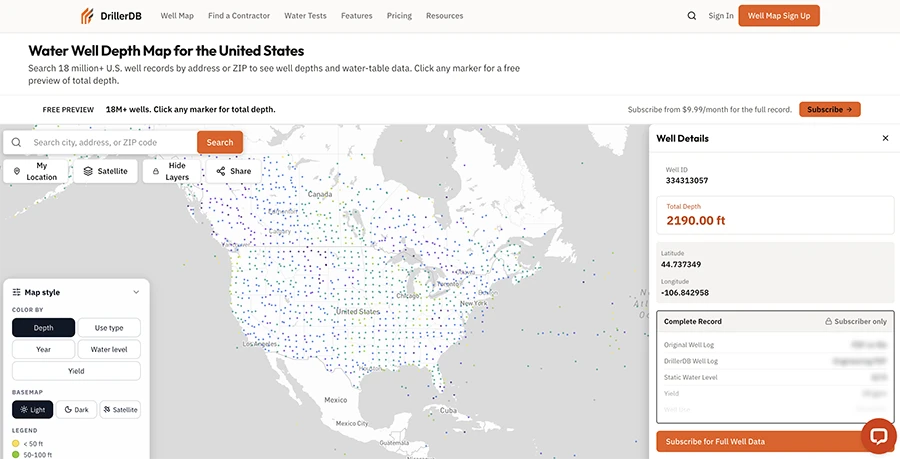This screenshot has height=459, width=900.
Task: Open the search magnifier in header
Action: click(x=692, y=16)
